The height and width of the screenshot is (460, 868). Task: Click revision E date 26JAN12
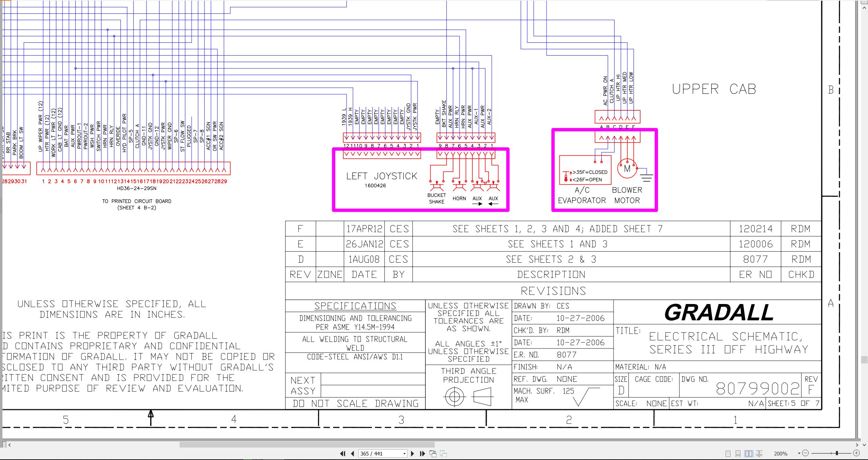coord(364,244)
